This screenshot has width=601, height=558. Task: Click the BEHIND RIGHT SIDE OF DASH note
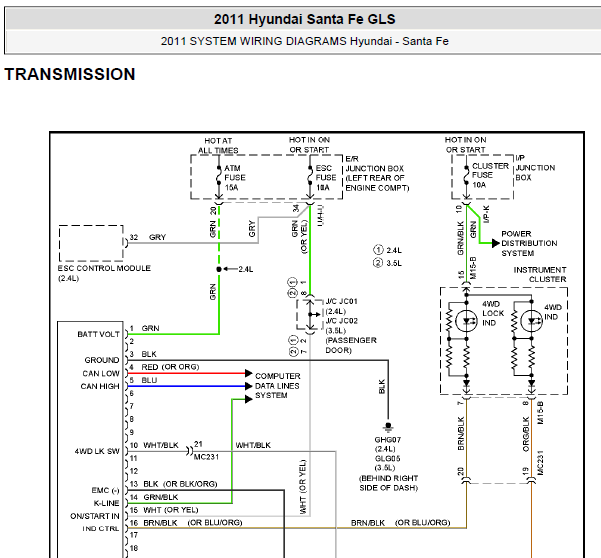389,483
